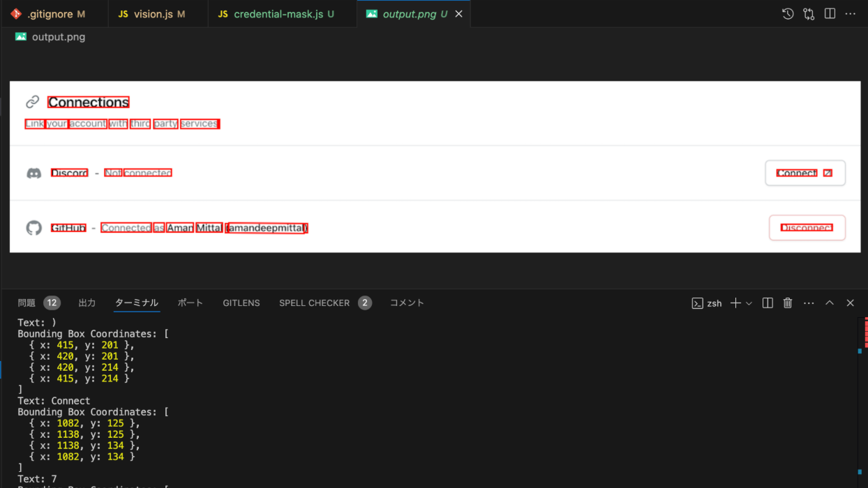
Task: Close the output.png tab
Action: click(x=458, y=14)
